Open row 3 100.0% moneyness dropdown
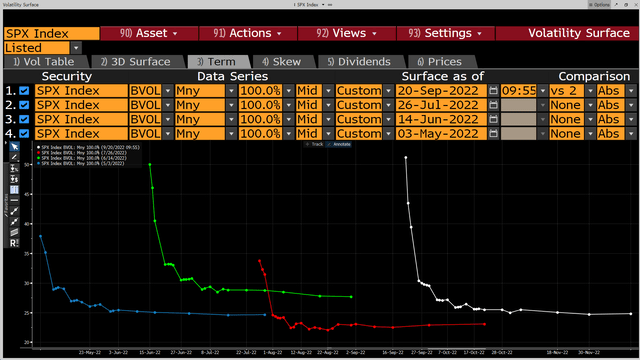This screenshot has height=360, width=640. pyautogui.click(x=289, y=119)
